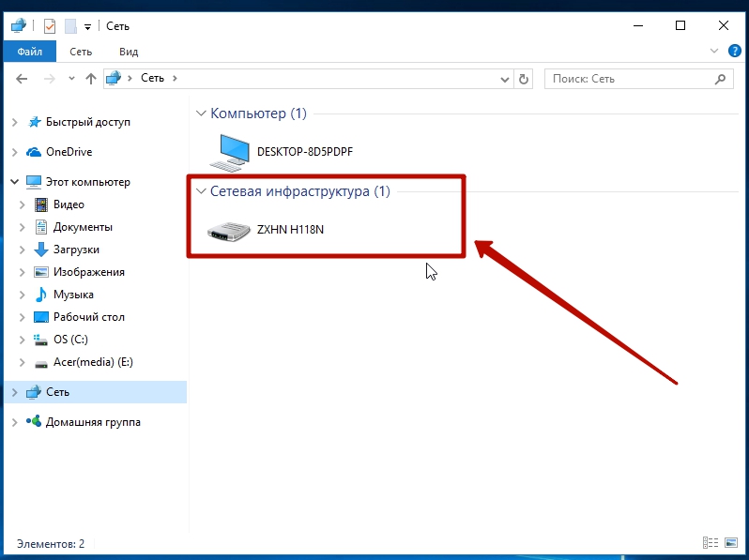Expand the OneDrive tree node
The height and width of the screenshot is (560, 749).
pos(15,152)
